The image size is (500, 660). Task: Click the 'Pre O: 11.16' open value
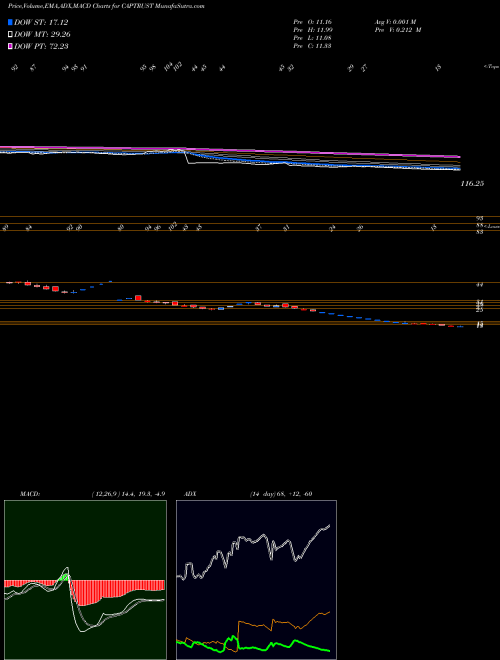click(314, 21)
